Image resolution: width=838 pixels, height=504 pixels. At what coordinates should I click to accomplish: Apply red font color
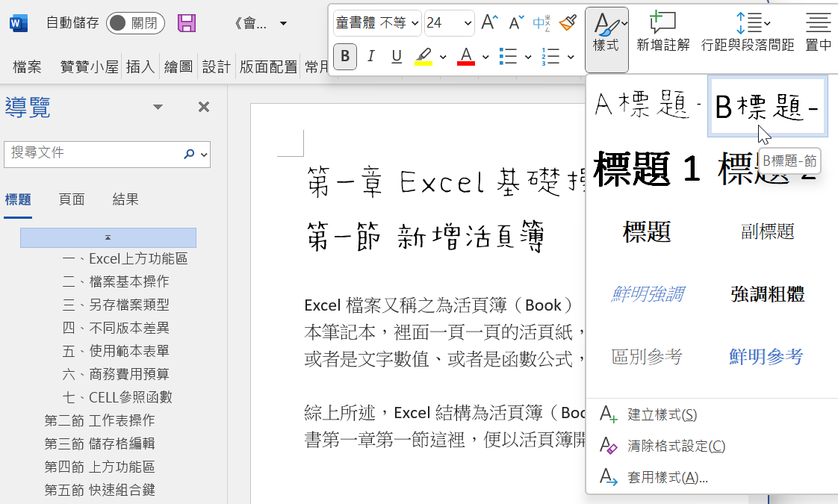click(466, 56)
